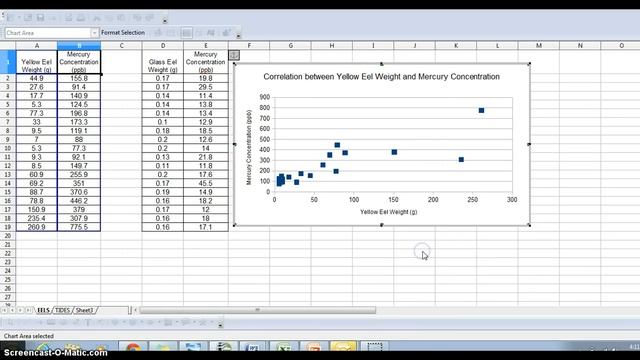Switch to the EELS sheet tab
640x360 pixels.
[43, 310]
